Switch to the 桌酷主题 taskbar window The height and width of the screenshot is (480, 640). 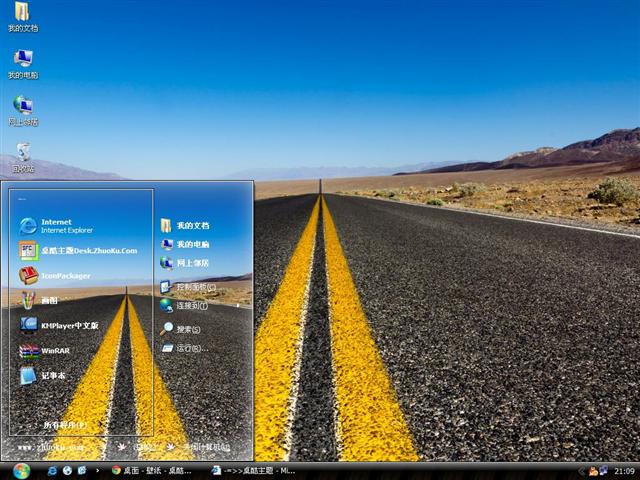(254, 471)
